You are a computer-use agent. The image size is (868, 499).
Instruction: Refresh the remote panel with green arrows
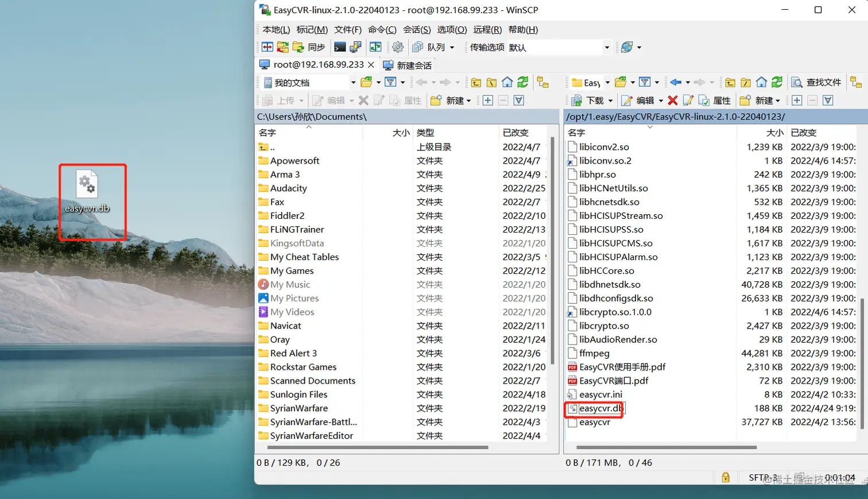[x=777, y=83]
